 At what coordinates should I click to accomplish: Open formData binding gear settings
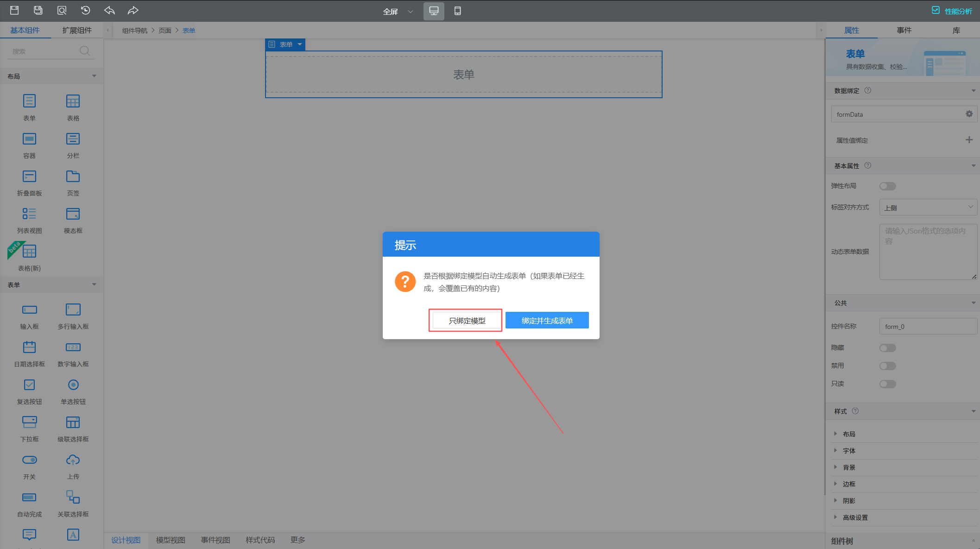click(x=969, y=114)
